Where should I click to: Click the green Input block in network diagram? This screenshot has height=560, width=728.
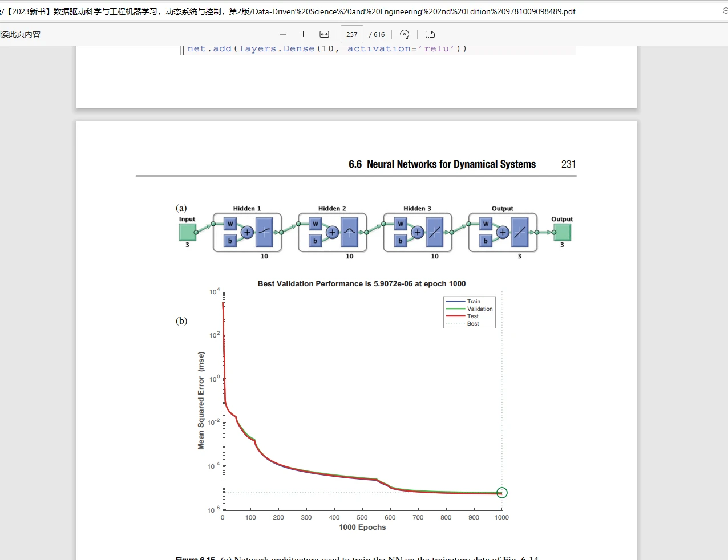pyautogui.click(x=187, y=232)
